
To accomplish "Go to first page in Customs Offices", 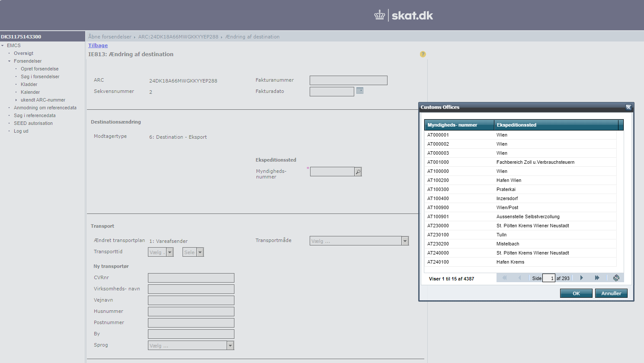I will [504, 278].
